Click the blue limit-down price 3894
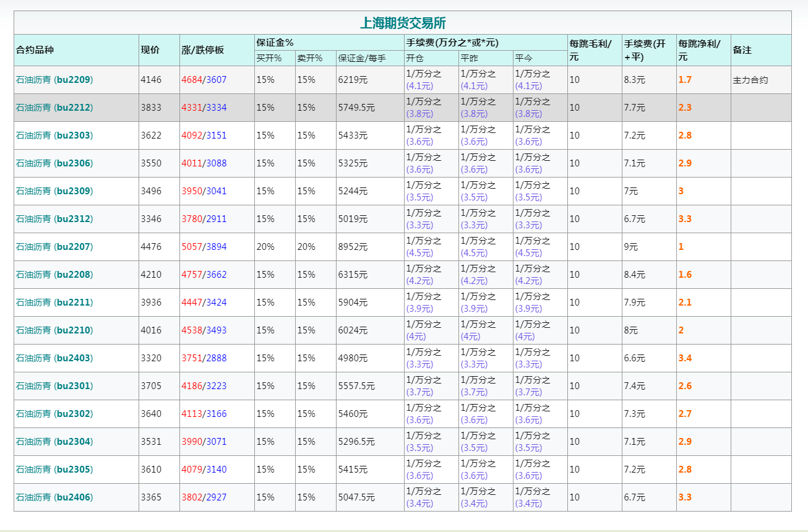Viewport: 808px width, 532px height. point(217,247)
